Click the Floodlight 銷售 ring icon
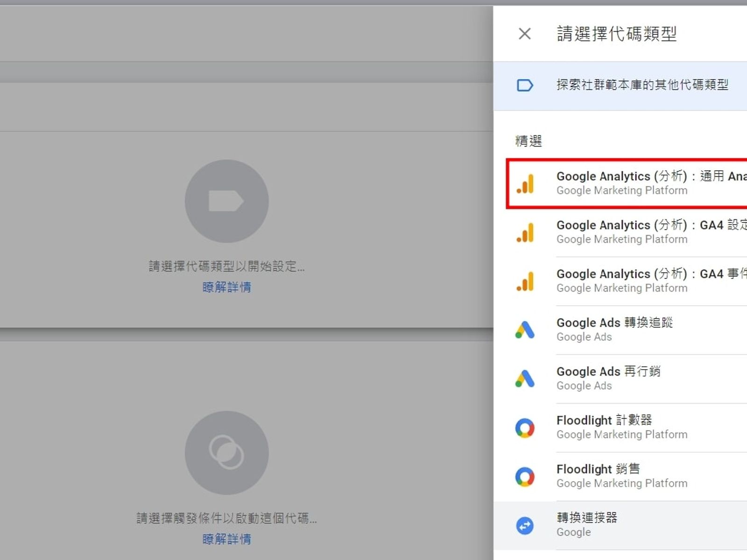 pos(525,477)
